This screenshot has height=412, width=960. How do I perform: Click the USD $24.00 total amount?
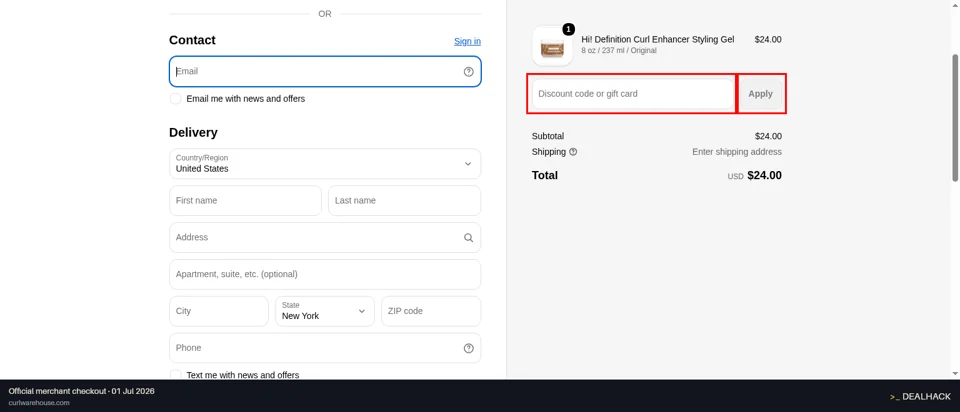coord(754,176)
